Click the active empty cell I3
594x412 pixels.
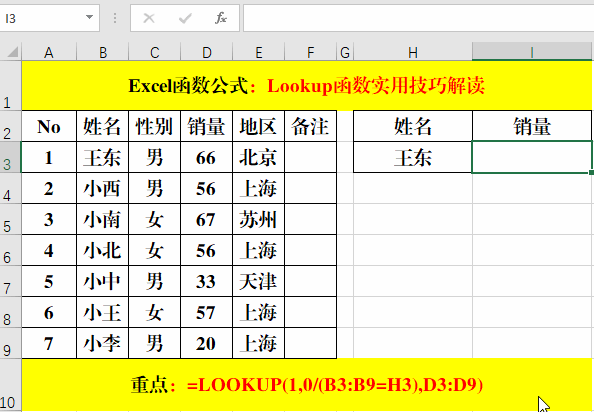tap(532, 157)
